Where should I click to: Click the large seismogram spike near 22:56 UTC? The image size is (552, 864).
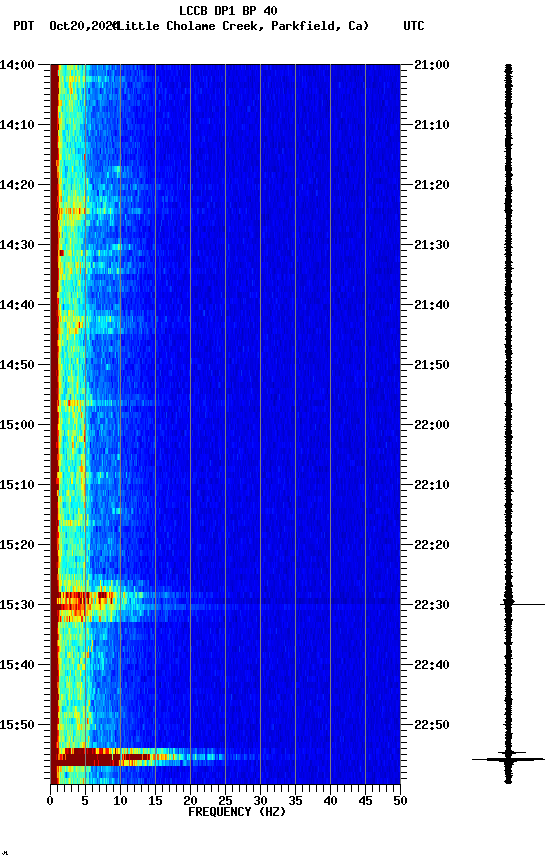(x=508, y=759)
